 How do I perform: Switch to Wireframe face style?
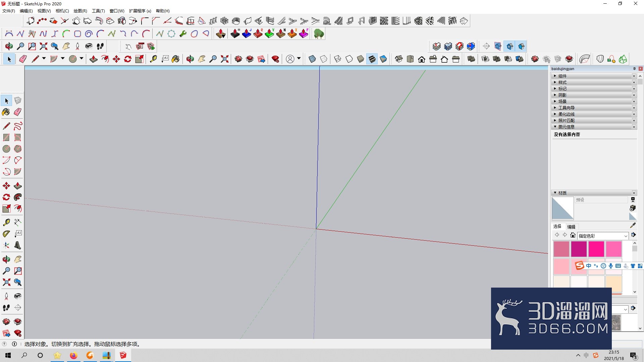pos(338,59)
